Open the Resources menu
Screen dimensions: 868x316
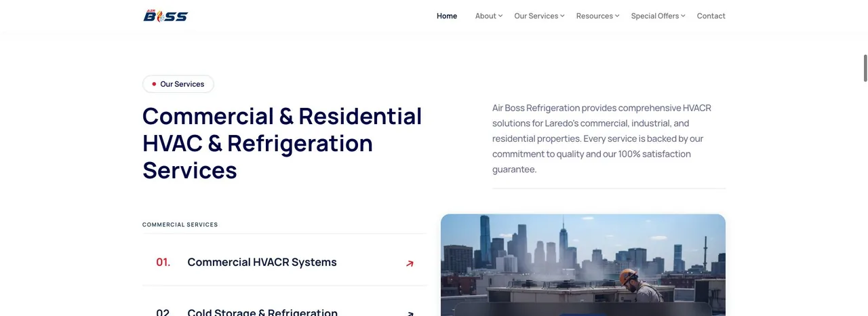pos(595,16)
